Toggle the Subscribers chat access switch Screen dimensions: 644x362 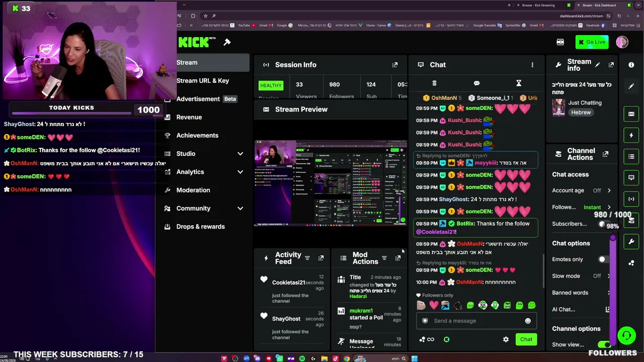604,224
